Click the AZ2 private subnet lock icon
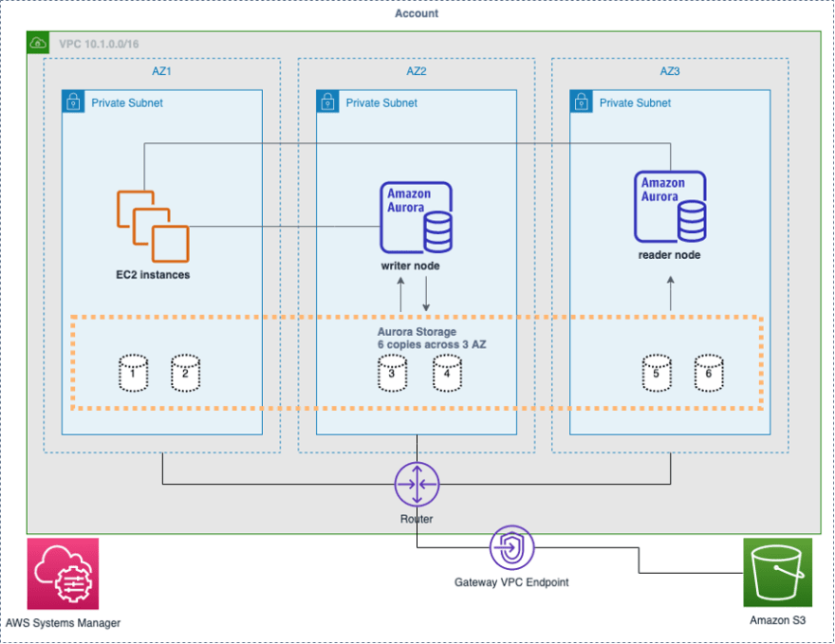This screenshot has width=835, height=644. 328,101
